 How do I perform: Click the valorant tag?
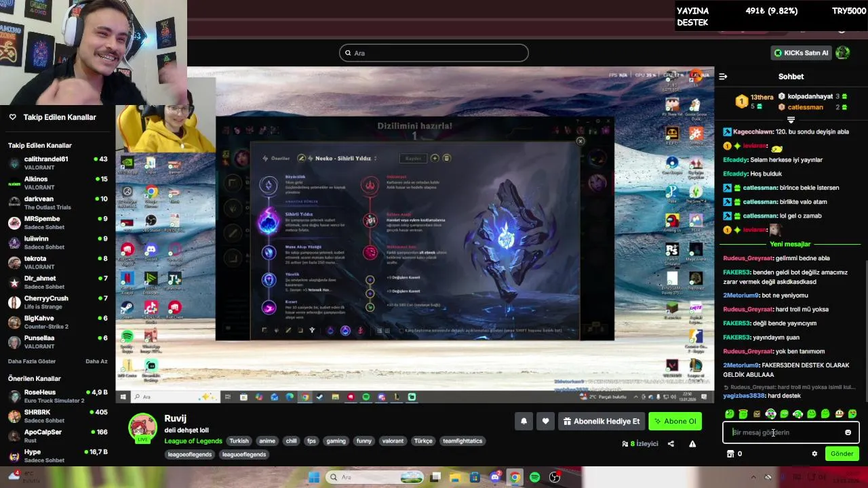point(393,441)
